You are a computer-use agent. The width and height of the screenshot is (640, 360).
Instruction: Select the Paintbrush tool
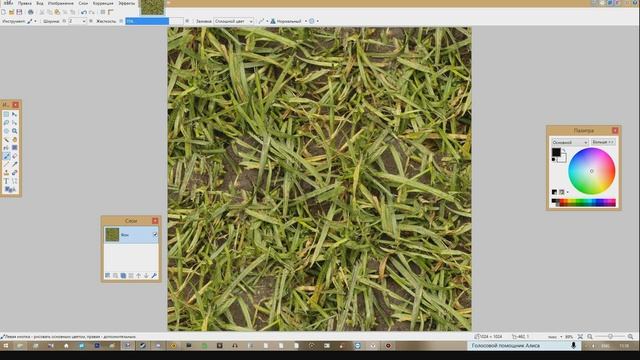(x=6, y=156)
